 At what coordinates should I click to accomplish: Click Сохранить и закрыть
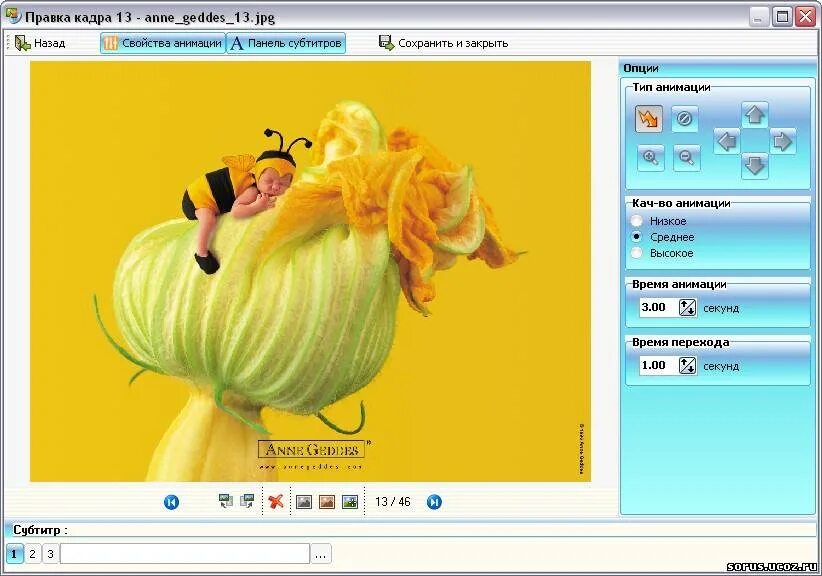click(x=444, y=43)
